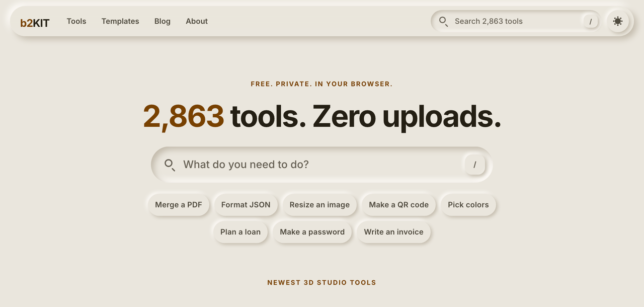Screen dimensions: 644x307
Task: Select the "Merge a PDF" chip
Action: click(179, 205)
